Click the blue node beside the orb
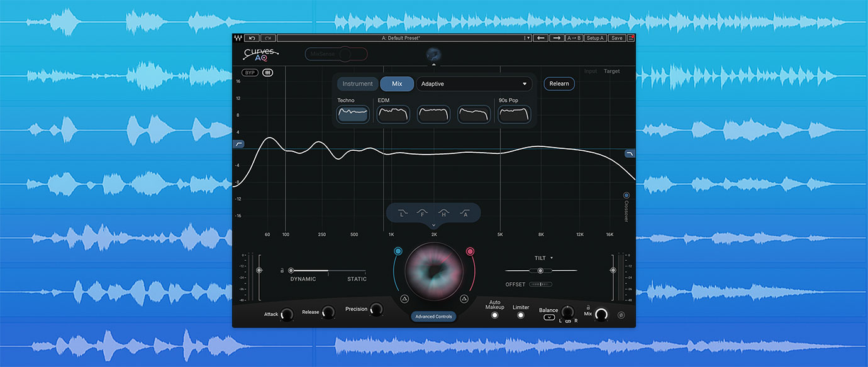Screen dimensions: 868x367 (398, 251)
